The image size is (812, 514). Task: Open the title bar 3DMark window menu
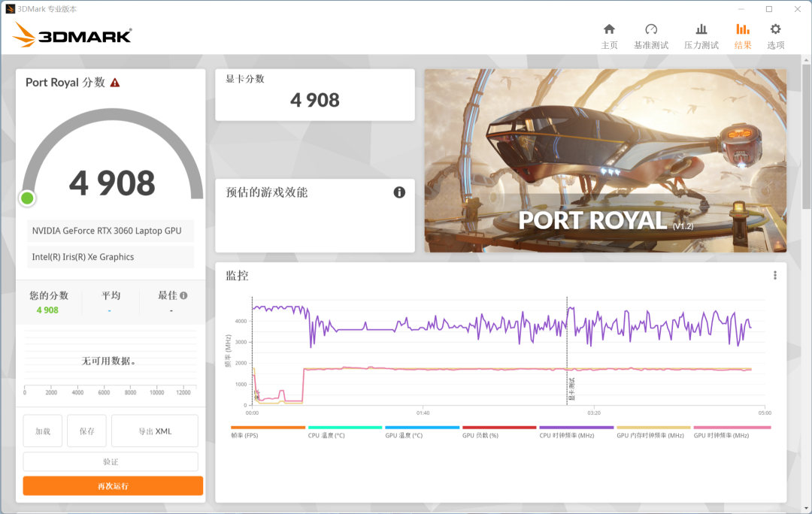[10, 8]
